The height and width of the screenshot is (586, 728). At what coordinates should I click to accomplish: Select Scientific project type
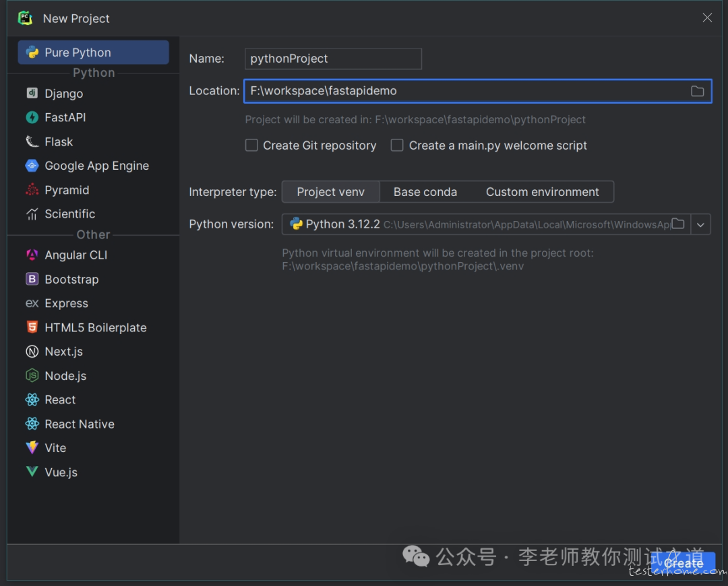[x=93, y=214]
